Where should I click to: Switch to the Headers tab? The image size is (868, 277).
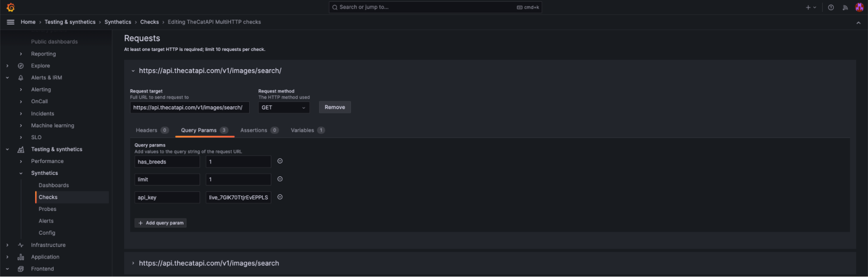point(152,130)
